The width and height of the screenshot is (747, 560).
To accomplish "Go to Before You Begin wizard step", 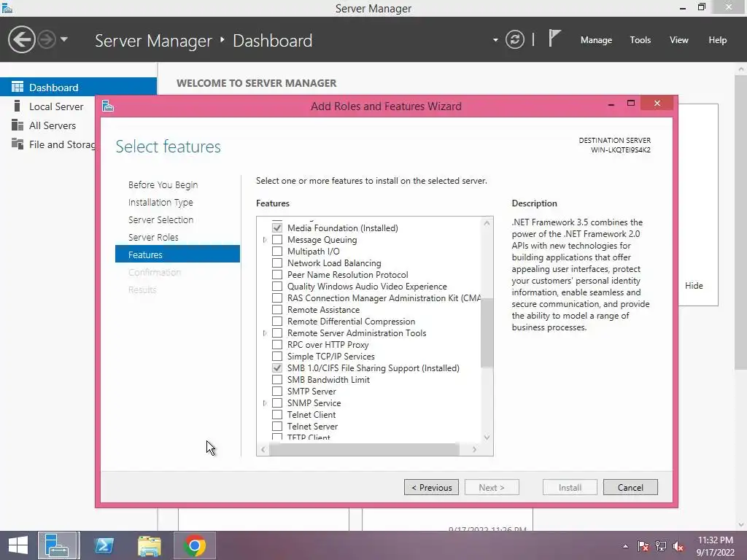I will pyautogui.click(x=163, y=184).
